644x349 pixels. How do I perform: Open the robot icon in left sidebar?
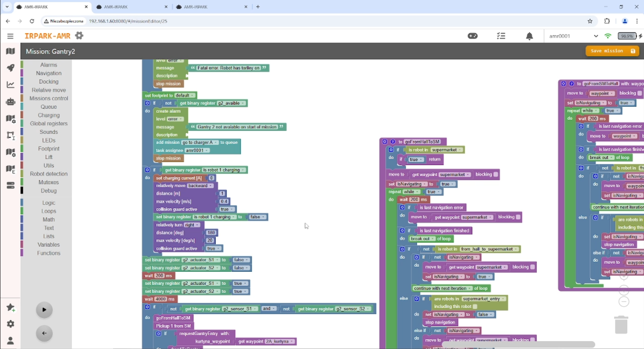point(11,102)
